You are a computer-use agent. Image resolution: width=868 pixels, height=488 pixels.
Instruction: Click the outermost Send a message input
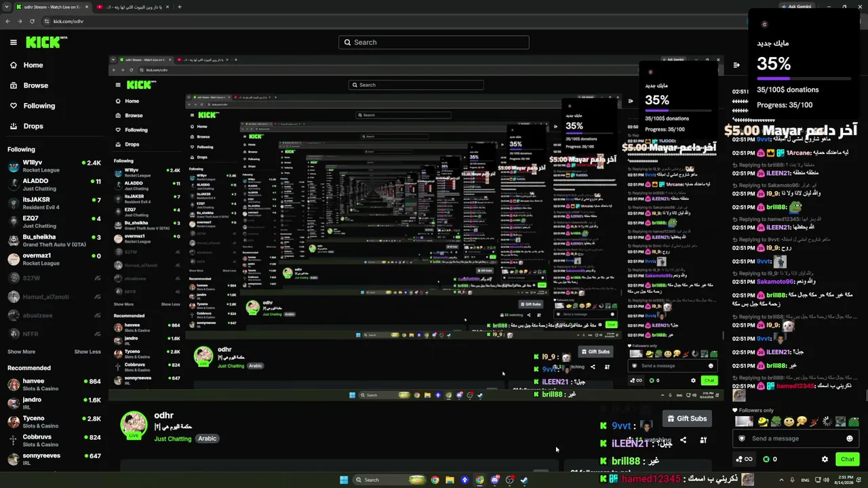(796, 439)
